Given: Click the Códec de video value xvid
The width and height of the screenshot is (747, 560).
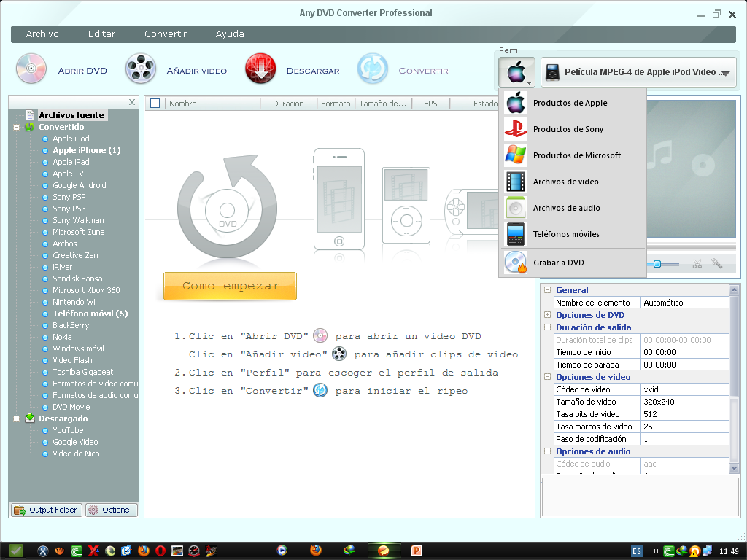Looking at the screenshot, I should click(684, 389).
